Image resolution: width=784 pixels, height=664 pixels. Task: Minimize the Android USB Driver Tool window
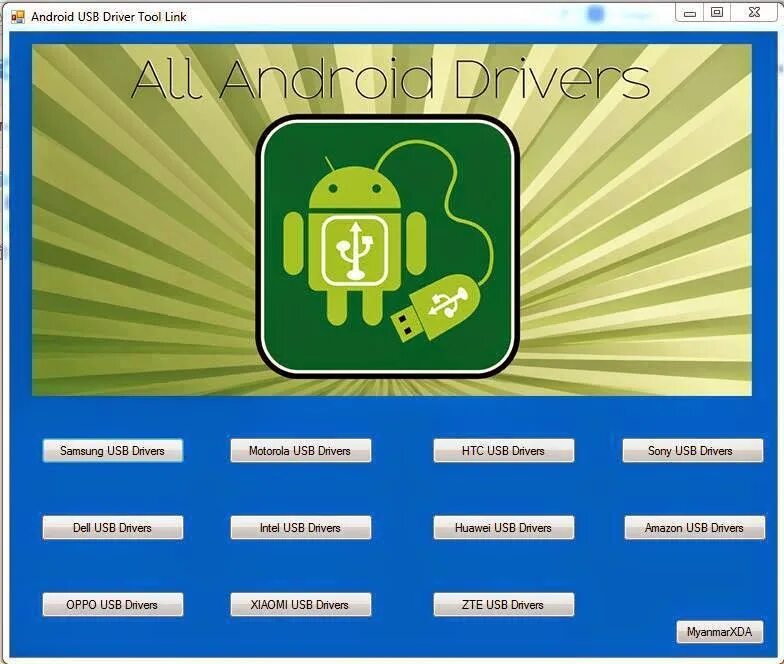click(x=690, y=12)
